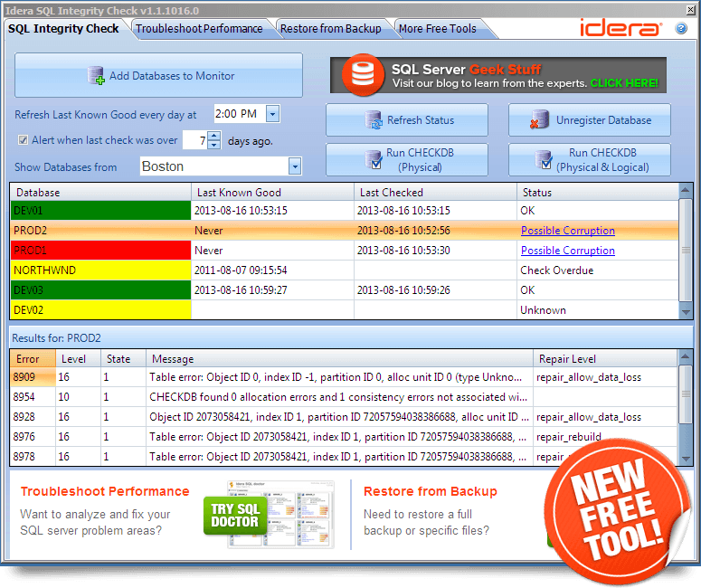This screenshot has width=701, height=588.
Task: Open help via the question mark icon
Action: point(681,28)
